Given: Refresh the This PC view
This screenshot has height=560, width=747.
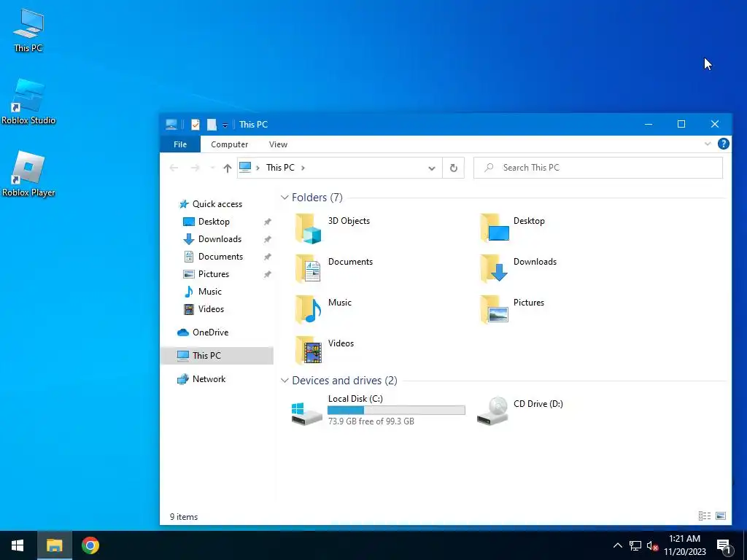Looking at the screenshot, I should pyautogui.click(x=454, y=168).
